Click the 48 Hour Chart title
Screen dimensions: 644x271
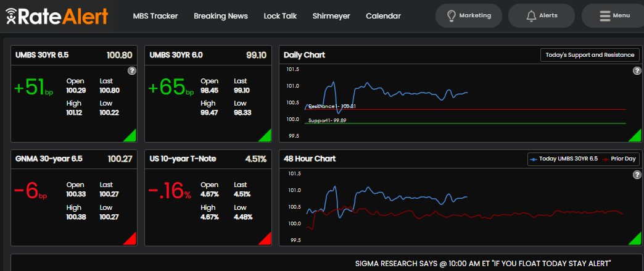(310, 159)
